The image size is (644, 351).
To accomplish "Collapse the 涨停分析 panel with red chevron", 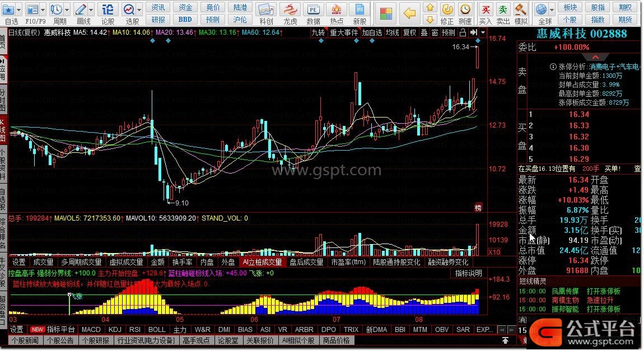I will point(595,57).
